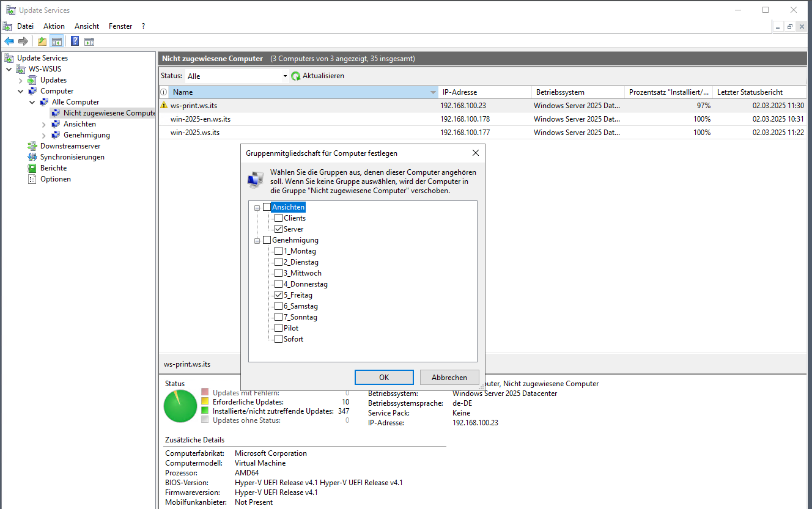Check the Clients checkbox
Screen dimensions: 812x509
coord(278,218)
